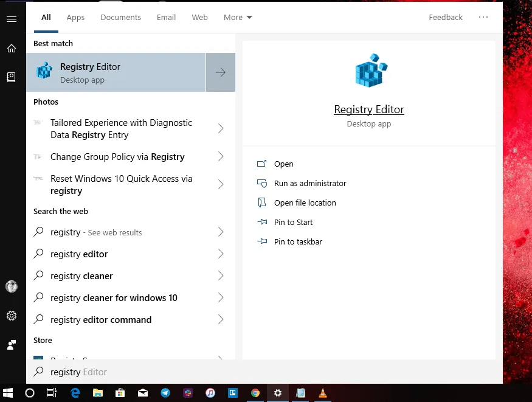
Task: Go to the Home icon in sidebar
Action: click(x=12, y=48)
